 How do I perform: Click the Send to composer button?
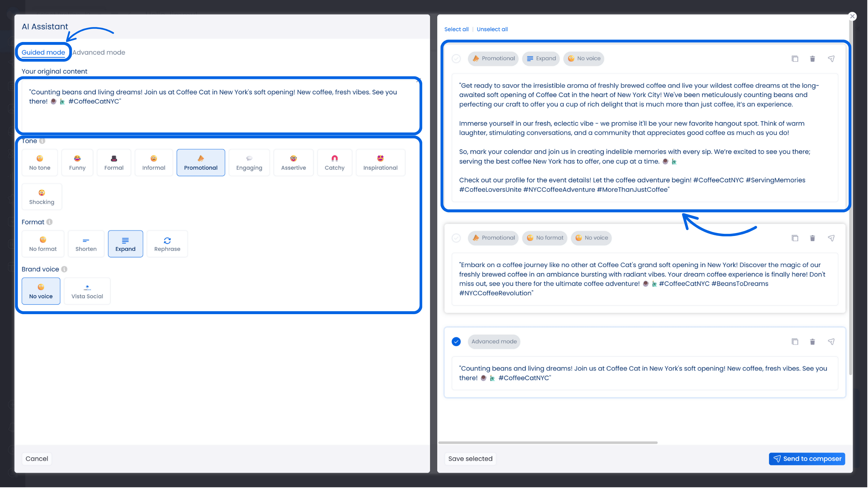pos(807,459)
